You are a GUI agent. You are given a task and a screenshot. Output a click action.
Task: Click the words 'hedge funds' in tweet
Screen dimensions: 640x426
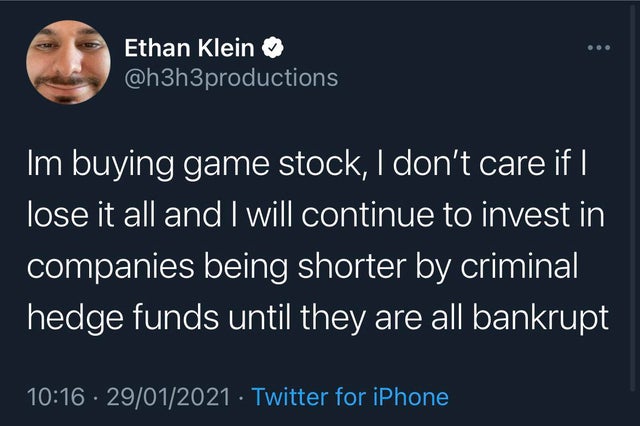point(123,318)
